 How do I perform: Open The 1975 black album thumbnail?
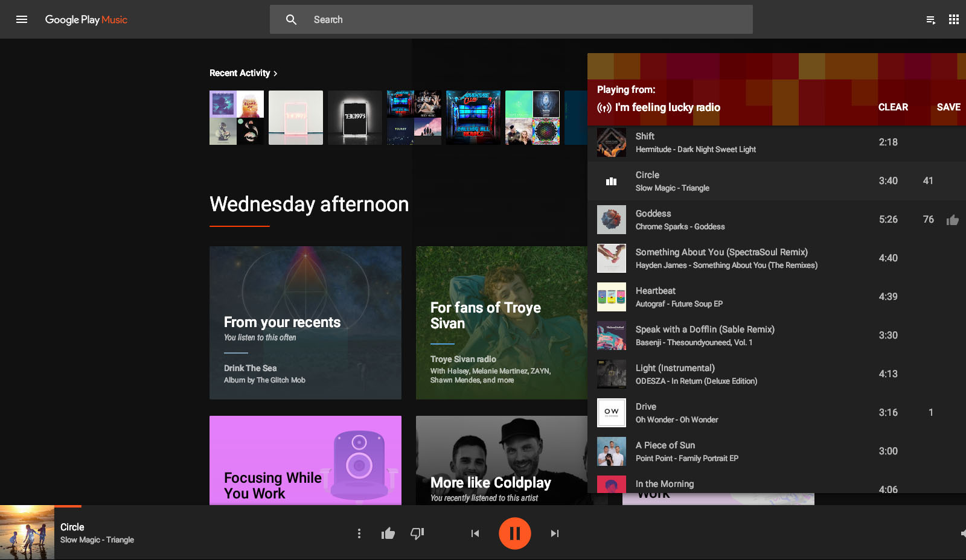(x=355, y=118)
